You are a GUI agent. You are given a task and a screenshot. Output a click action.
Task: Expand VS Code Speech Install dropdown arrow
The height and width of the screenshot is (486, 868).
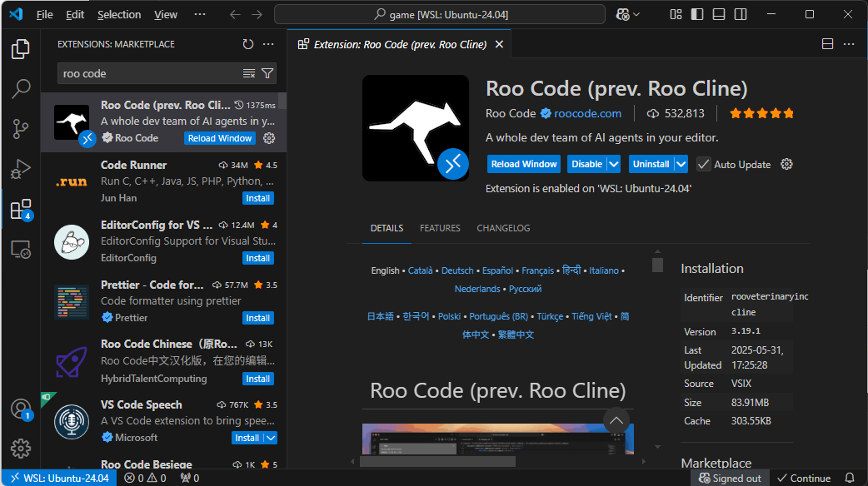271,438
